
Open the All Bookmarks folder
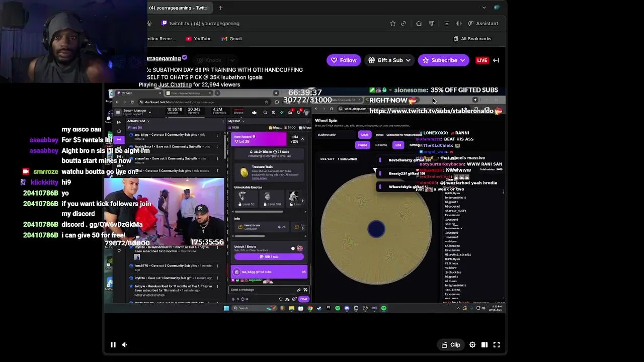coord(472,39)
